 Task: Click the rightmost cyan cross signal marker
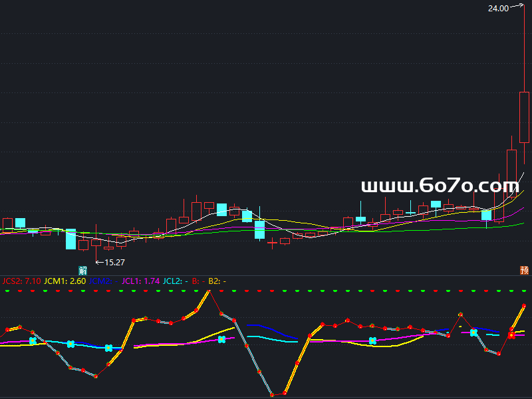click(473, 332)
